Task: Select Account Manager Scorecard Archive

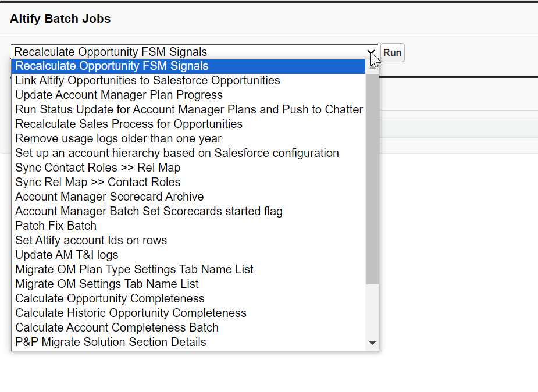Action: (188, 197)
